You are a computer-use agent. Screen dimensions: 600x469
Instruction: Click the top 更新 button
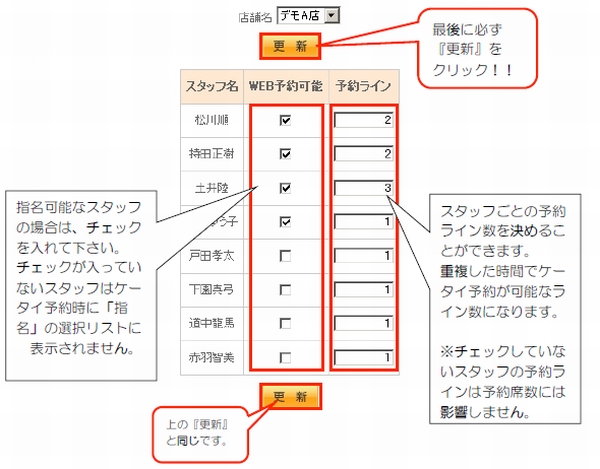[290, 46]
